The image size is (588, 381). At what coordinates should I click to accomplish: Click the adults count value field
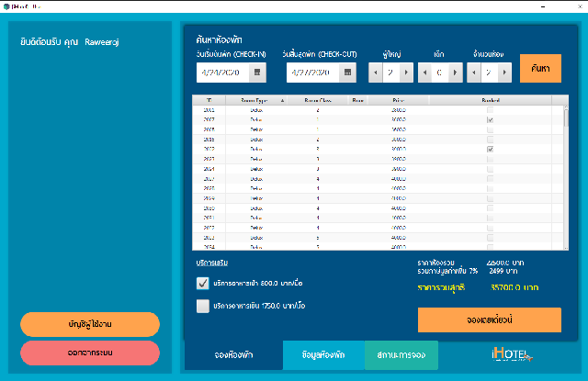[390, 73]
